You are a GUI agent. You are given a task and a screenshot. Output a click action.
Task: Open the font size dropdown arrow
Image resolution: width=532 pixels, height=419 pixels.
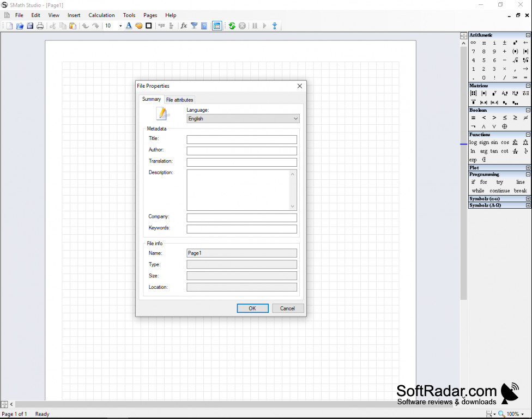(120, 26)
